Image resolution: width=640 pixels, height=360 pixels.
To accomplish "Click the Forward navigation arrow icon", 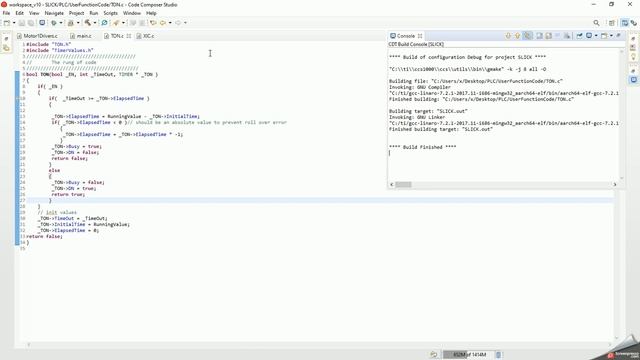I will (178, 23).
